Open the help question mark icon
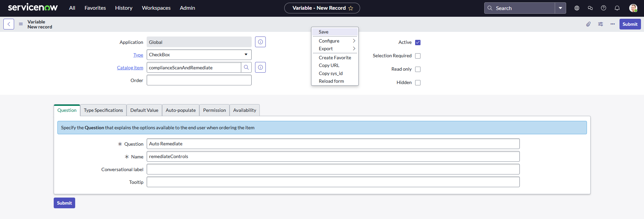 (x=603, y=8)
